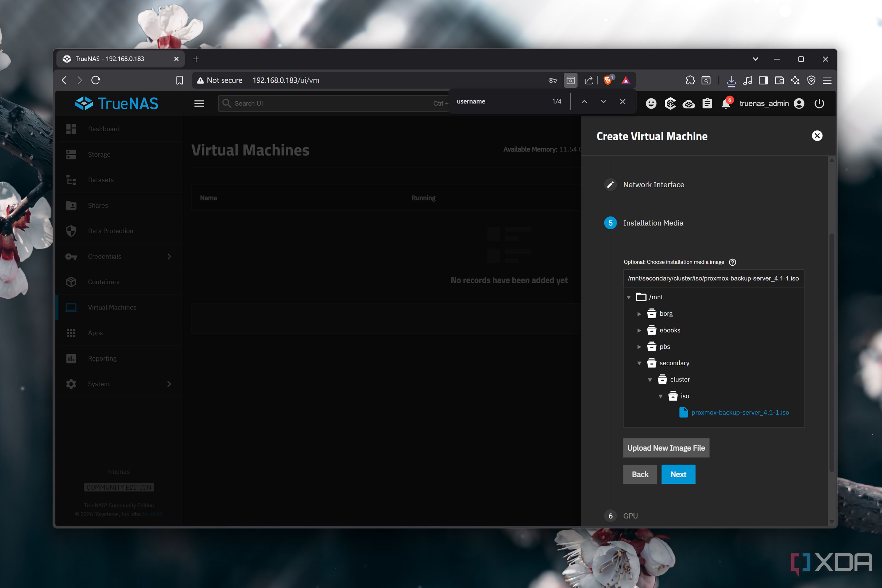Screen dimensions: 882x588
Task: Click the share page icon
Action: pos(589,80)
